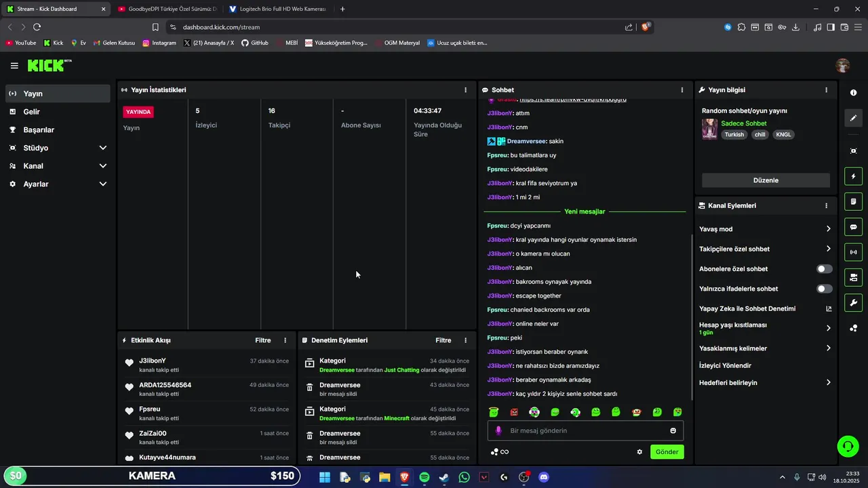868x488 pixels.
Task: Open Yayın İstatistikleri three-dot menu
Action: pyautogui.click(x=465, y=89)
